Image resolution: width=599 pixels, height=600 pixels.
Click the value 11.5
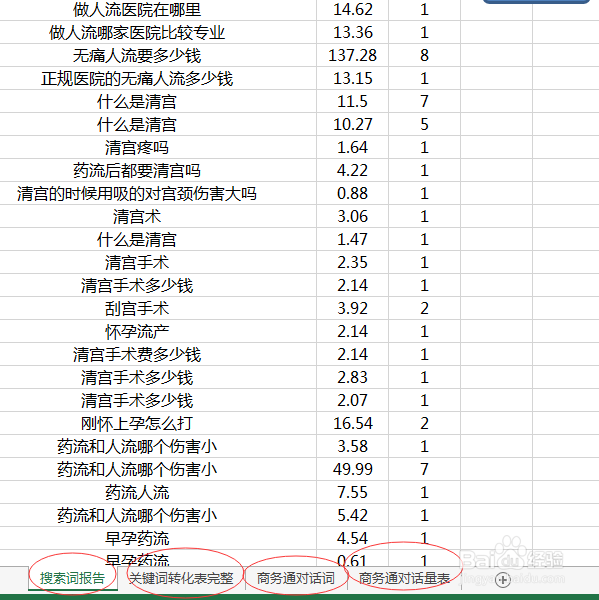tap(353, 101)
